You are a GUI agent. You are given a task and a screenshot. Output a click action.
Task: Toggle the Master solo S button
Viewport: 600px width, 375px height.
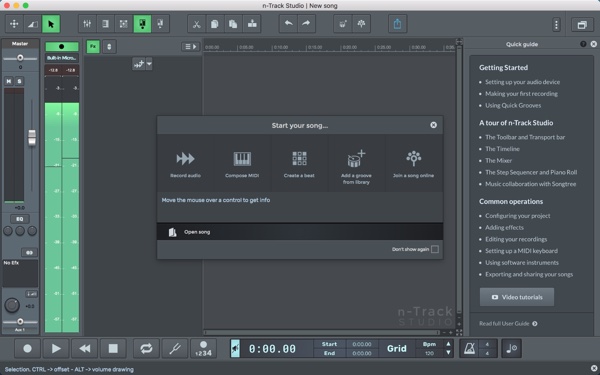[x=20, y=81]
